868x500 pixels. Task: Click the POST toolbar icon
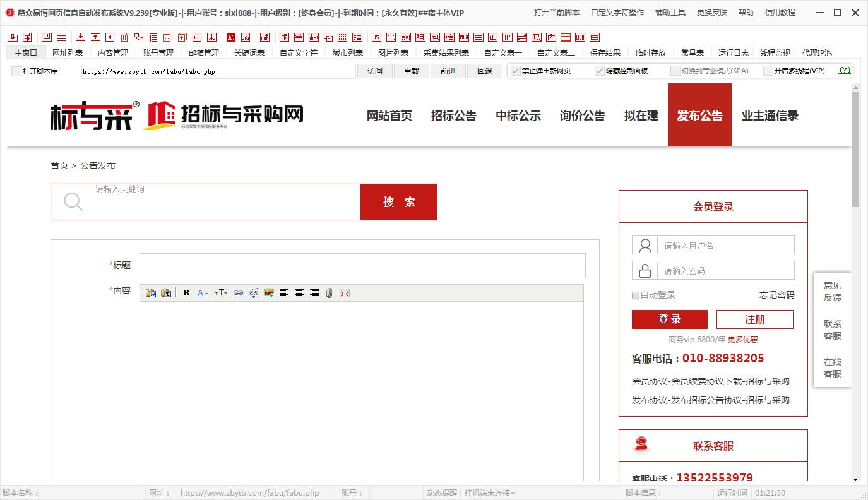[464, 37]
